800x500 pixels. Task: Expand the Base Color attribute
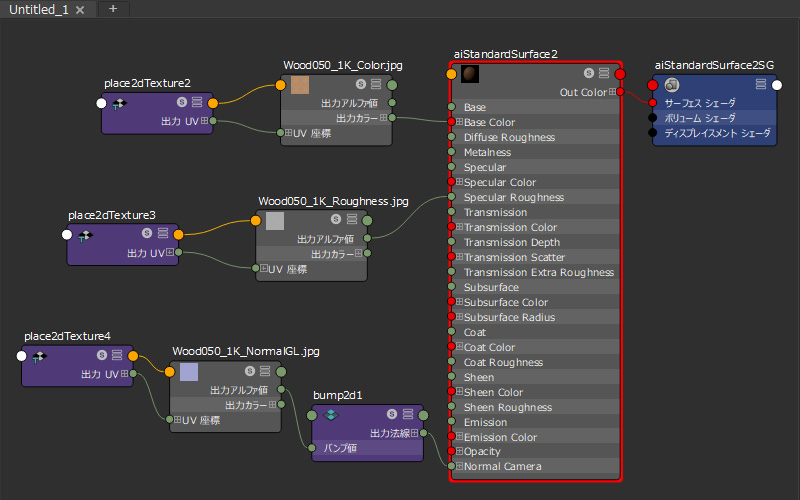pyautogui.click(x=459, y=123)
